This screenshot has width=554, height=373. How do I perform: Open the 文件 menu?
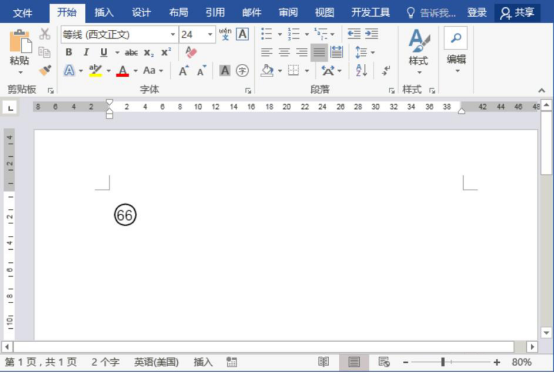[22, 13]
